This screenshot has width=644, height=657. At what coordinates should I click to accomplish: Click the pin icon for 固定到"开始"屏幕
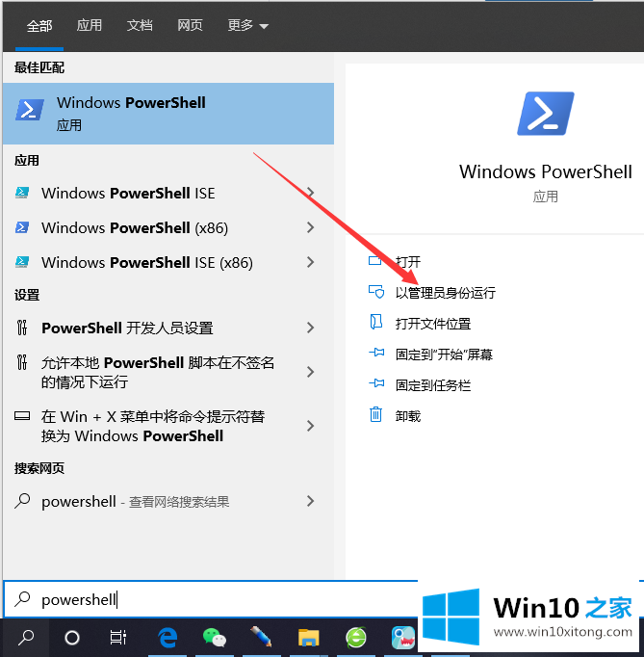[x=376, y=353]
